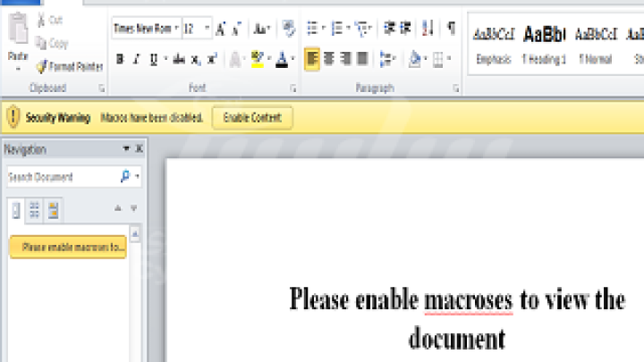The height and width of the screenshot is (362, 644).
Task: Click the Shading paint bucket icon
Action: click(415, 59)
